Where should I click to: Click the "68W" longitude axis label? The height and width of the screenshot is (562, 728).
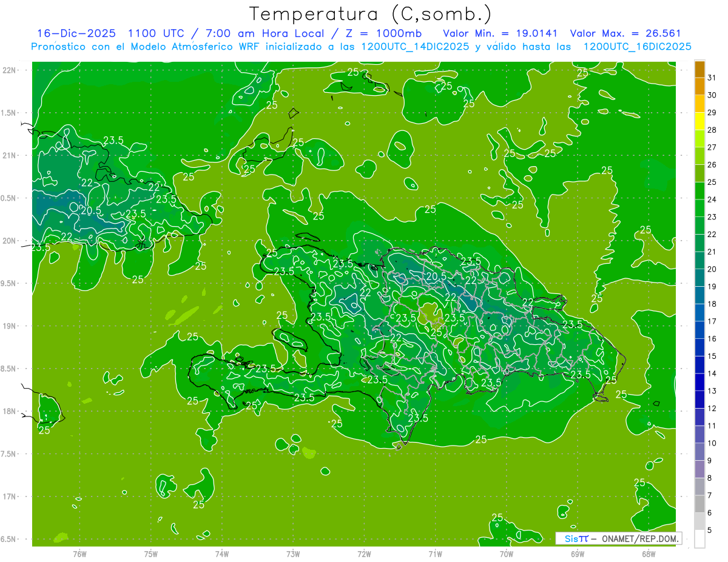649,554
